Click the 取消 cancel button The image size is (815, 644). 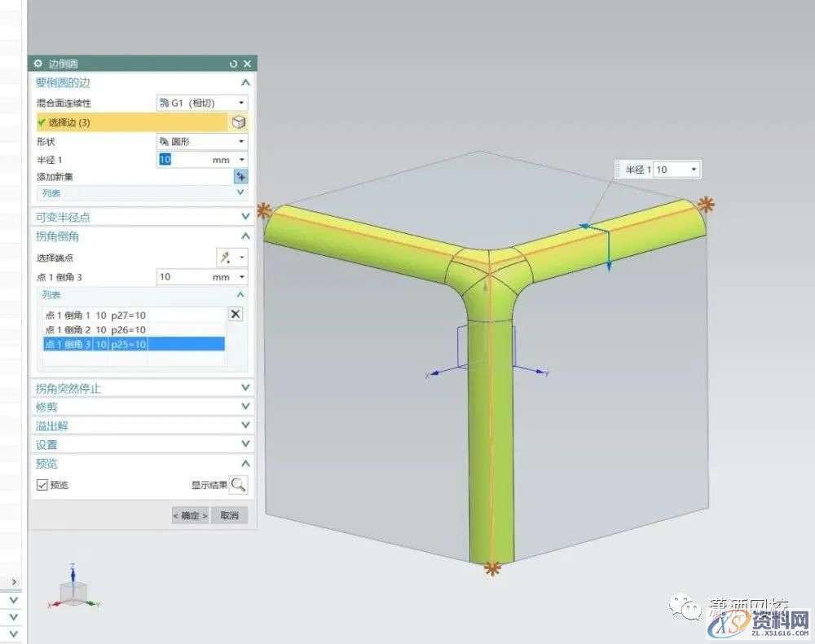pyautogui.click(x=229, y=515)
